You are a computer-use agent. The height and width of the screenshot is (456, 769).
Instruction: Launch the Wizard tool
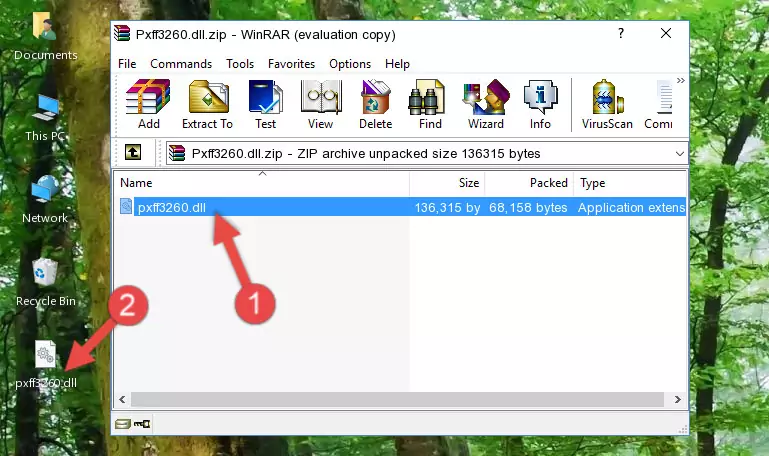click(486, 104)
